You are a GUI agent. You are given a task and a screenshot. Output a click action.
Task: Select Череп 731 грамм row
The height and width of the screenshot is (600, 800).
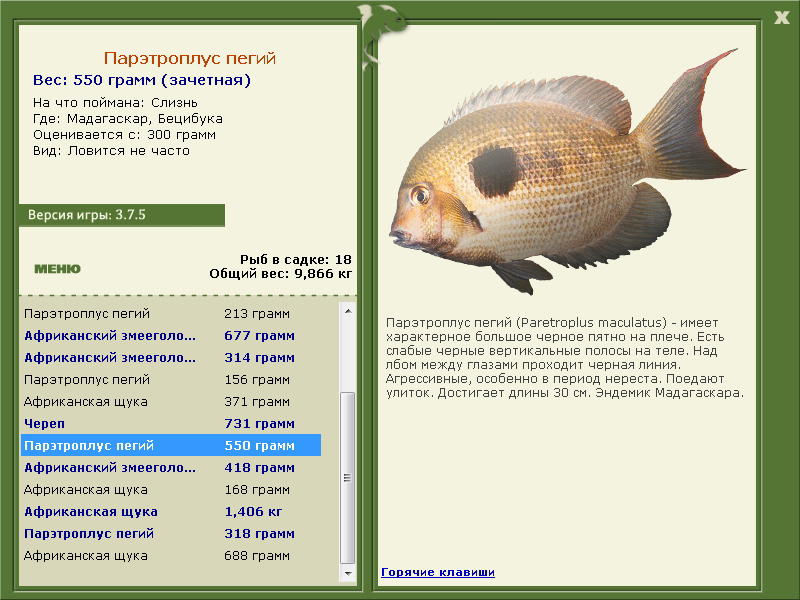171,423
